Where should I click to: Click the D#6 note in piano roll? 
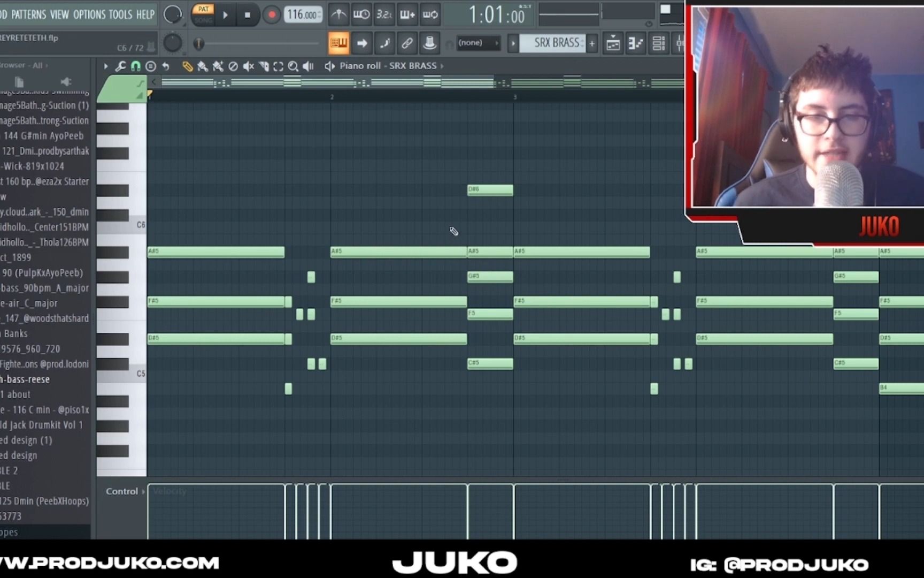point(490,190)
